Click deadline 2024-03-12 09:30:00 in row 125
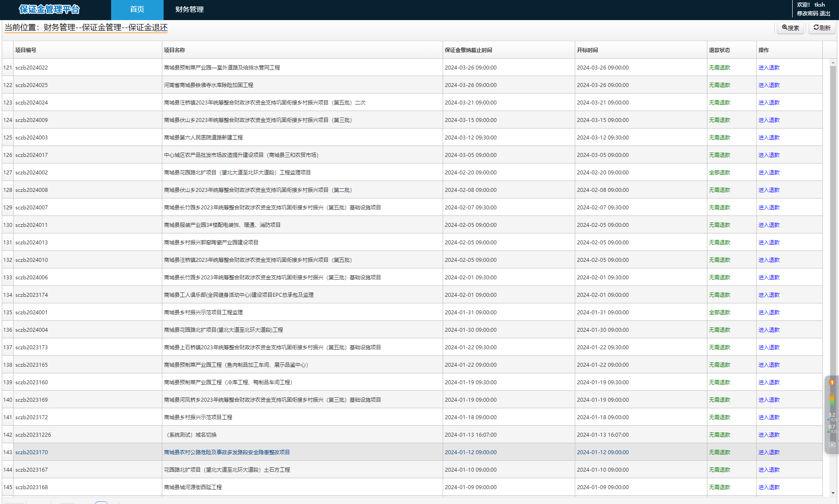The height and width of the screenshot is (504, 839). [471, 138]
